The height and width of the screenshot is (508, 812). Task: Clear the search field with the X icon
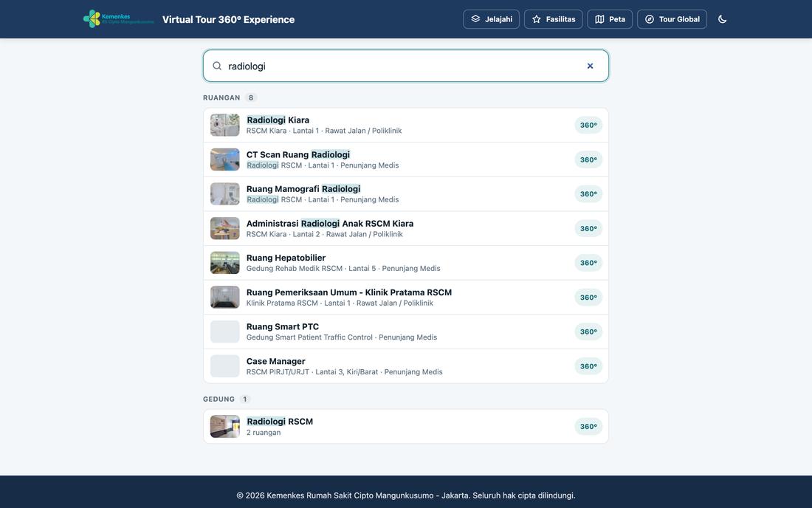point(590,66)
